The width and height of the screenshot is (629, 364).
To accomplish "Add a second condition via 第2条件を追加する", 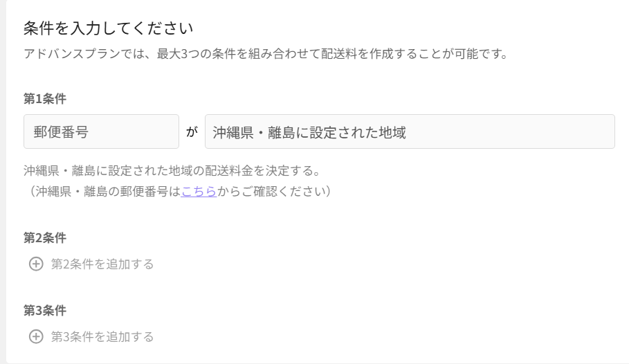I will pos(102,264).
